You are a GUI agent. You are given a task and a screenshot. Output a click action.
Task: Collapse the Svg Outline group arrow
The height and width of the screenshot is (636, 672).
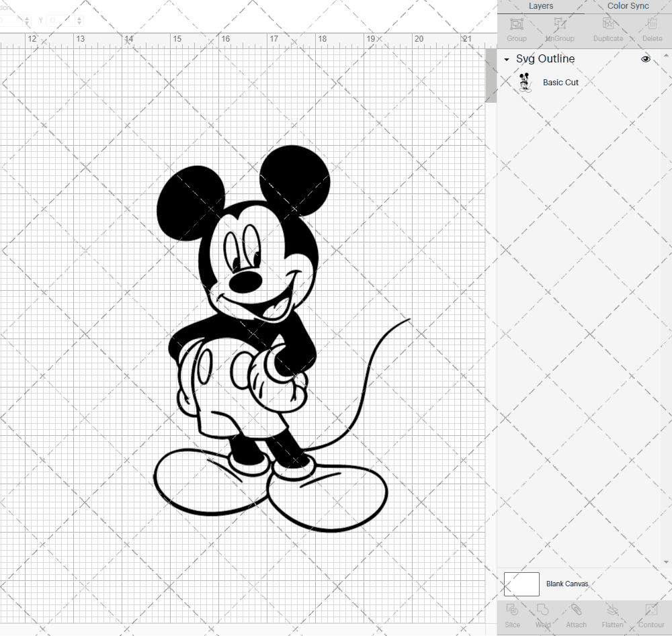[507, 60]
